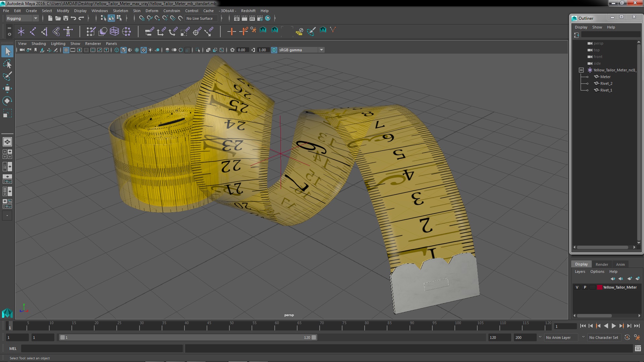Viewport: 644px width, 362px height.
Task: Select the Move tool in toolbox
Action: (7, 88)
